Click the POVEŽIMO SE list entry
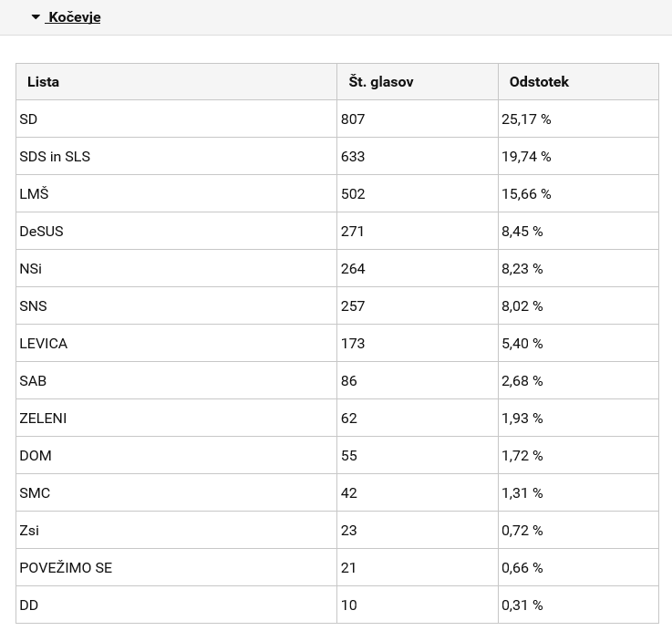Viewport: 672px width, 631px height. tap(176, 567)
